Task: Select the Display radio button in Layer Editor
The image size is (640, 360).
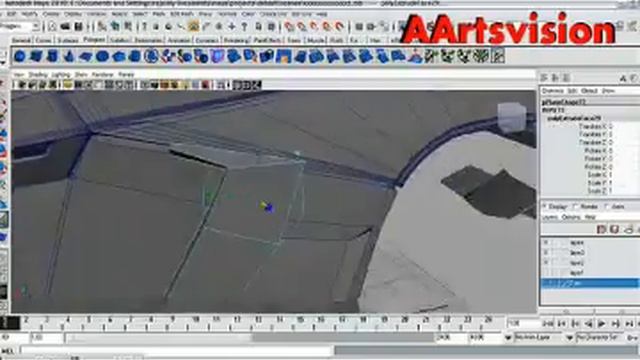Action: (544, 207)
